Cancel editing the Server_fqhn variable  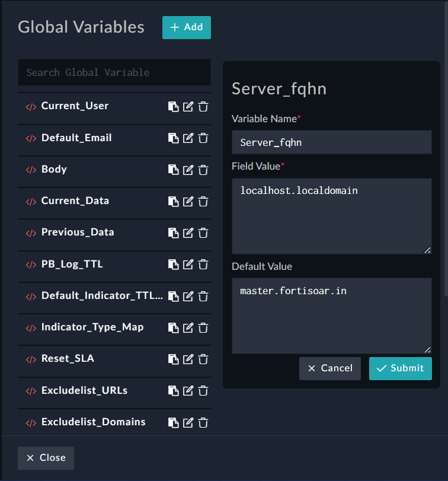(x=329, y=368)
